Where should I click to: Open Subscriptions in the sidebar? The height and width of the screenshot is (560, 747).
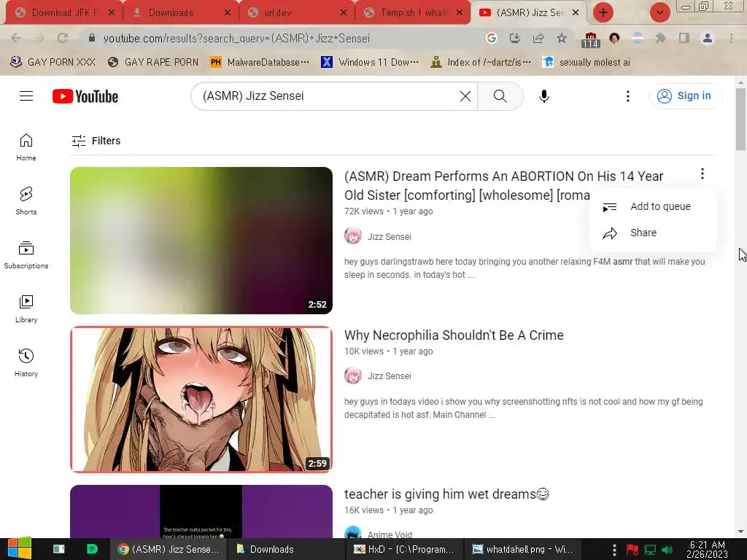tap(26, 254)
